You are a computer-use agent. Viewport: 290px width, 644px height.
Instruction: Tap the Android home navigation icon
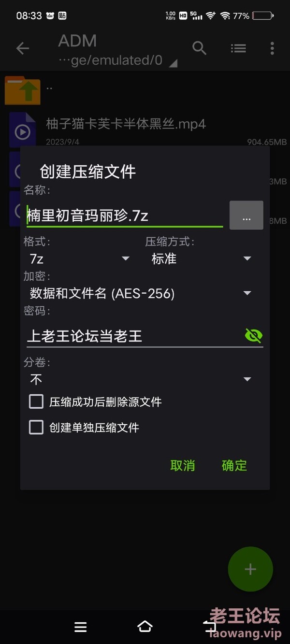(145, 627)
